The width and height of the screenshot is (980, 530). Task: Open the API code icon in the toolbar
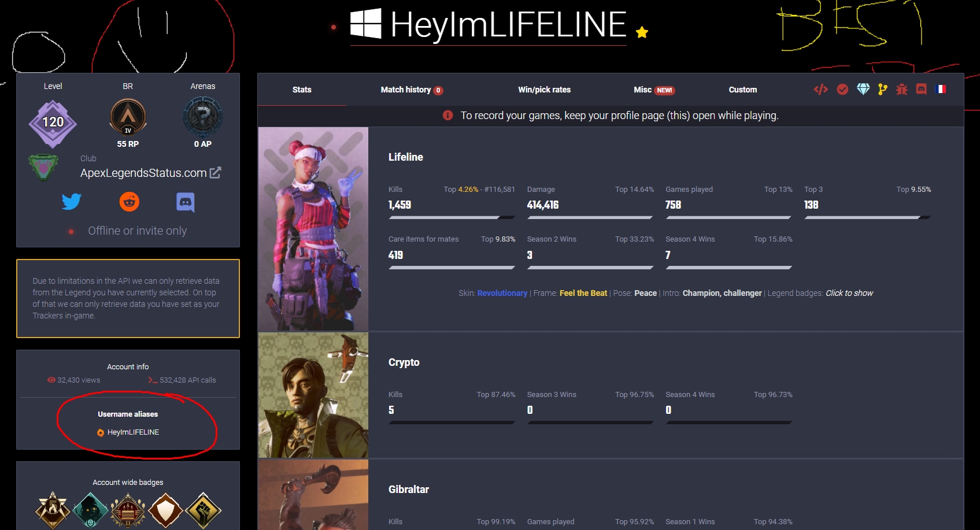pos(821,90)
